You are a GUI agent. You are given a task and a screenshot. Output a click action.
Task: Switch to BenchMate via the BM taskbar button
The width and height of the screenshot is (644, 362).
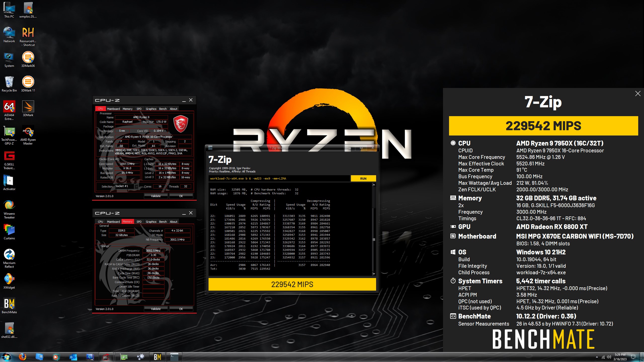pos(157,357)
